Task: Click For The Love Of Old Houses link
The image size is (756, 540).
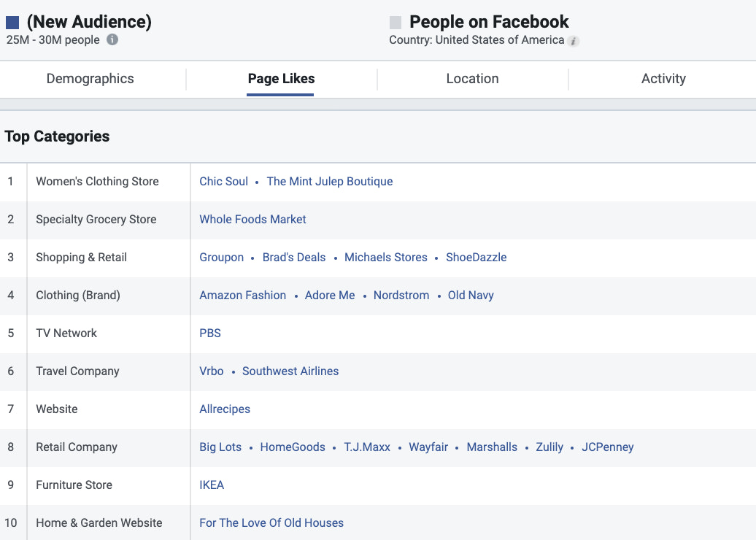Action: pos(271,522)
